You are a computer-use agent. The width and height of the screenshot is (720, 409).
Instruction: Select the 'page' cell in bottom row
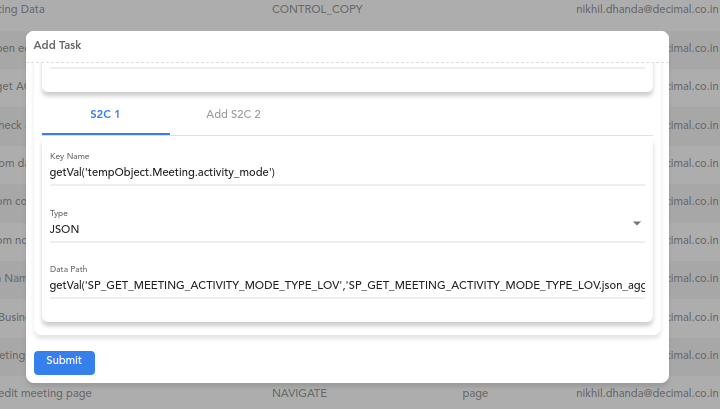coord(475,393)
